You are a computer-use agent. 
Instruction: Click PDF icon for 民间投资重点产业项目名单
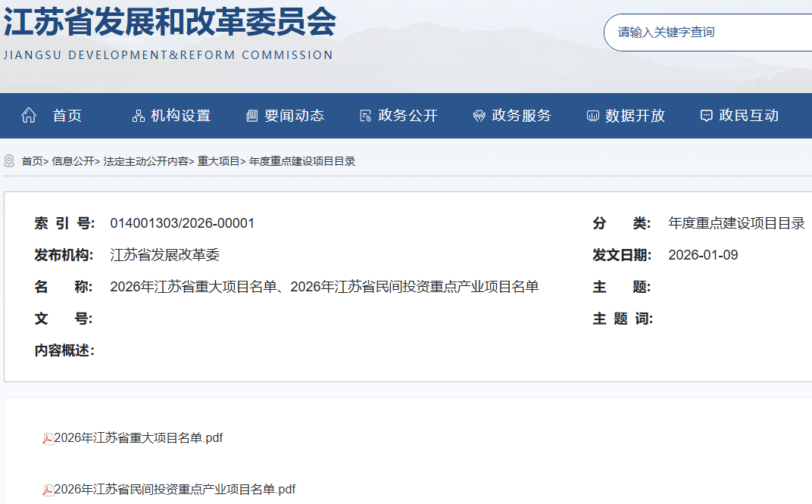coord(48,490)
